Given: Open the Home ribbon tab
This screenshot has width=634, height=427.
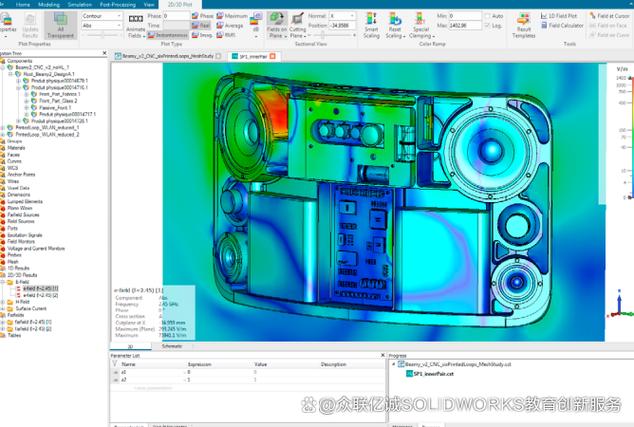Looking at the screenshot, I should (23, 4).
